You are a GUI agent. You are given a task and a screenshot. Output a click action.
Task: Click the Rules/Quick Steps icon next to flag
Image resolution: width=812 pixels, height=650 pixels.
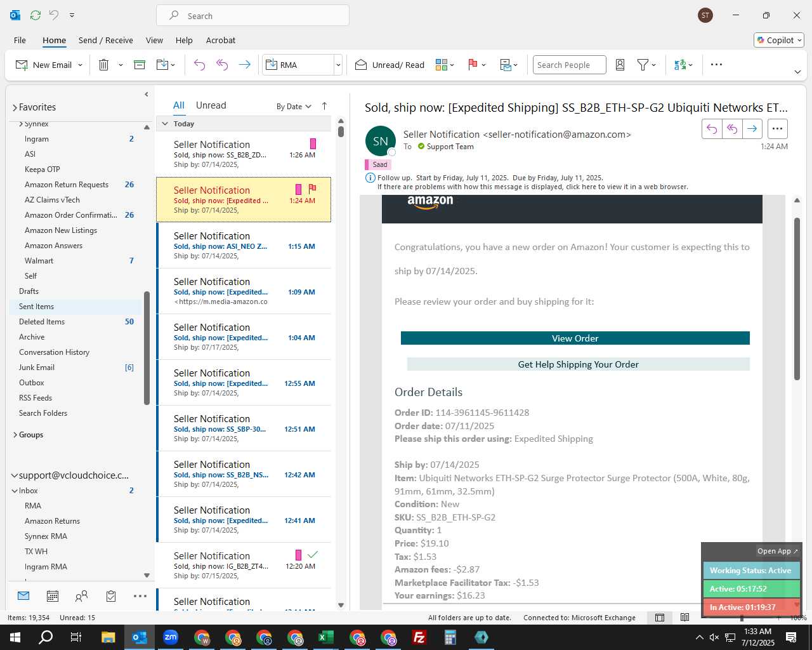point(506,65)
